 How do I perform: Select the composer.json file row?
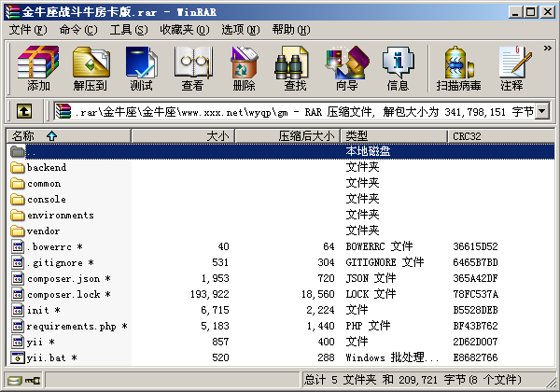pyautogui.click(x=63, y=278)
